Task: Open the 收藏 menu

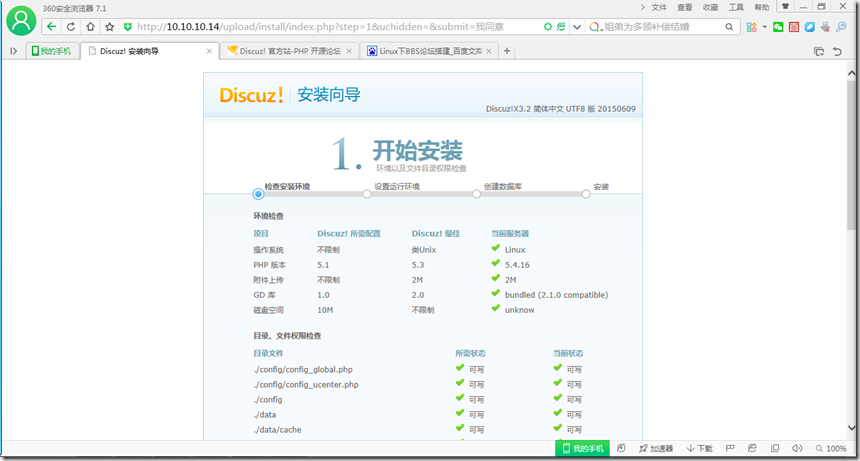Action: click(x=710, y=7)
